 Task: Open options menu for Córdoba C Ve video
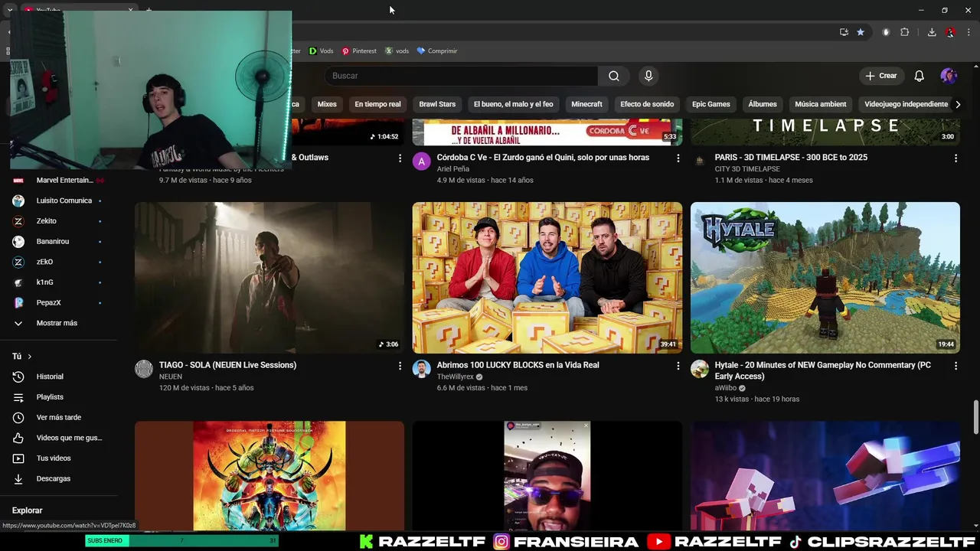tap(678, 158)
